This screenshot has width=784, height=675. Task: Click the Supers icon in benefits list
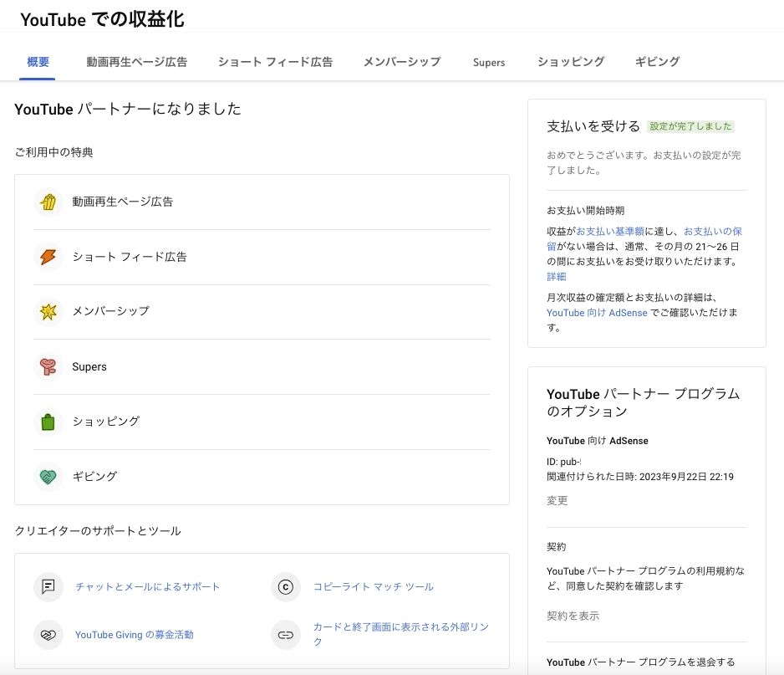[x=48, y=366]
